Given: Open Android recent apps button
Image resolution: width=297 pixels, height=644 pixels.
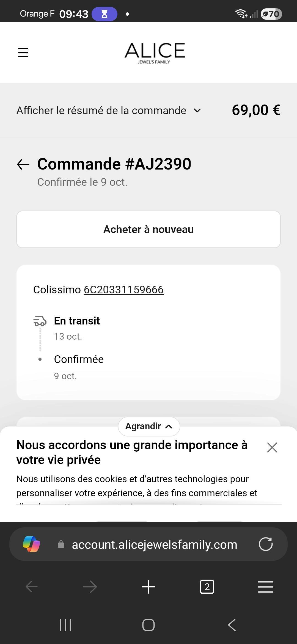Looking at the screenshot, I should (65, 625).
